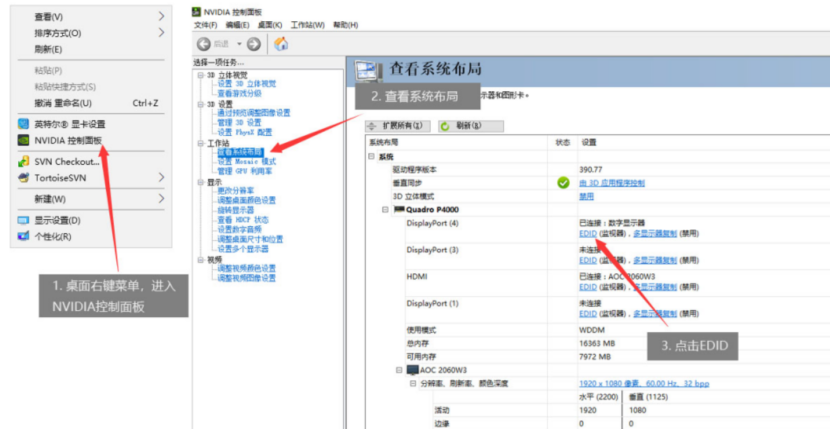This screenshot has width=830, height=429.
Task: Collapse the 系统 row in layout table
Action: [x=372, y=157]
